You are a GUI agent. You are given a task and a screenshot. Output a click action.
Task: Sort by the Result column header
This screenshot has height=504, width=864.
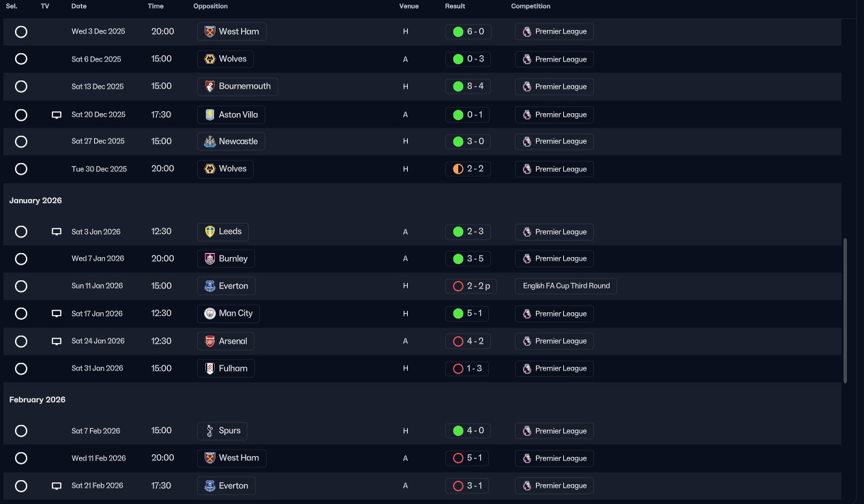coord(455,6)
